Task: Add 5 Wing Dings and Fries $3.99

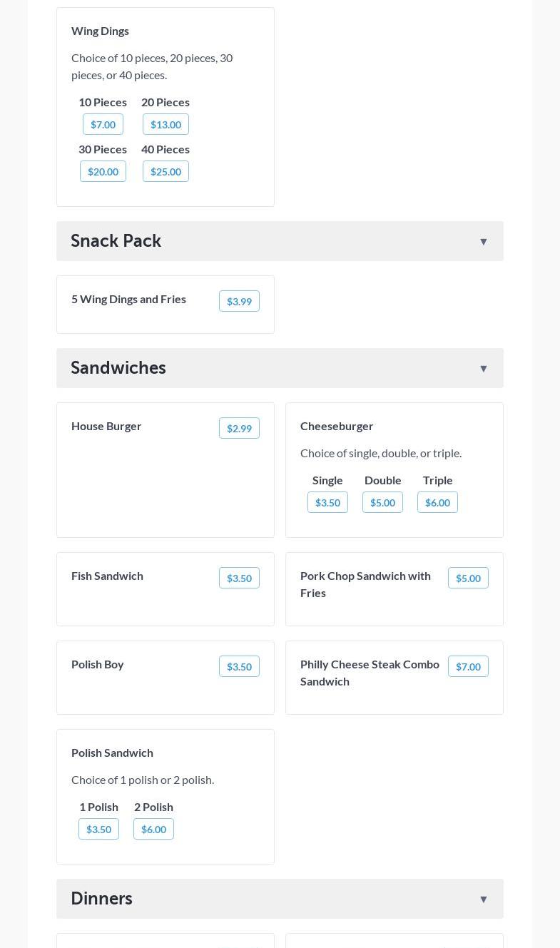Action: (239, 301)
